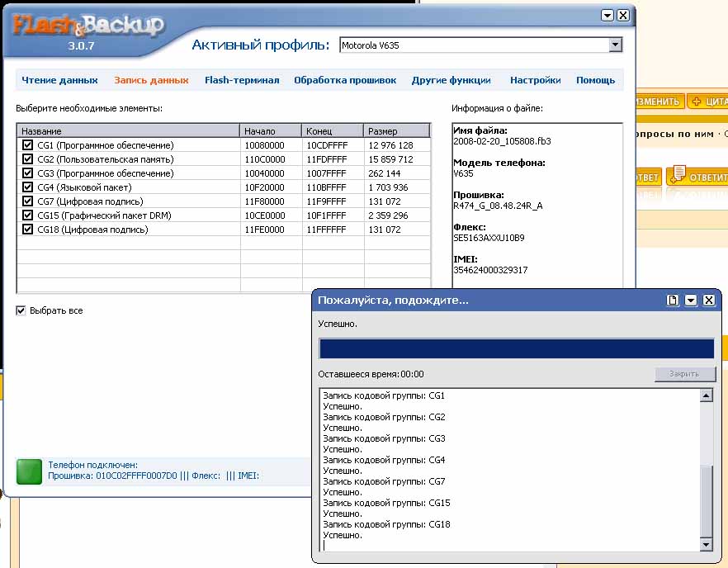Toggle the 'Выбрать все' checkbox

21,310
